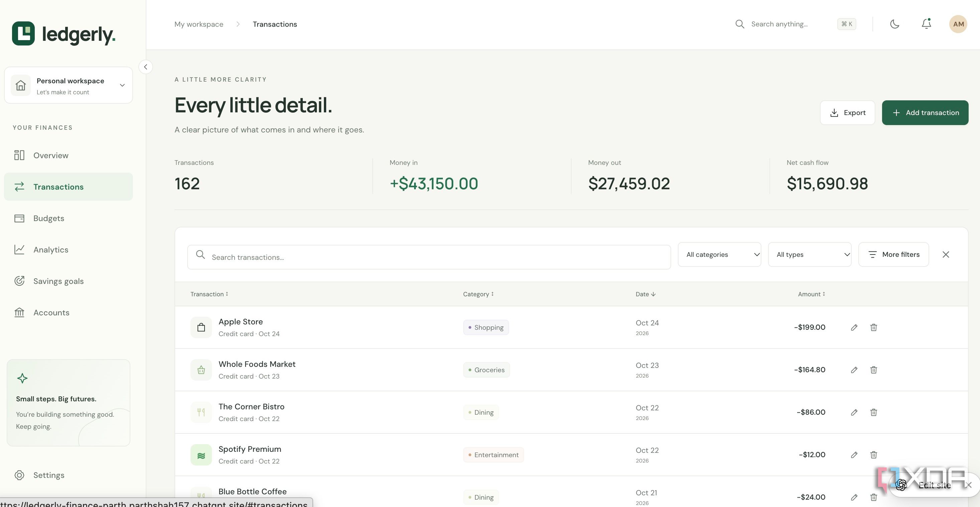Click The Corner Bistro dining icon
This screenshot has height=507, width=980.
[201, 412]
